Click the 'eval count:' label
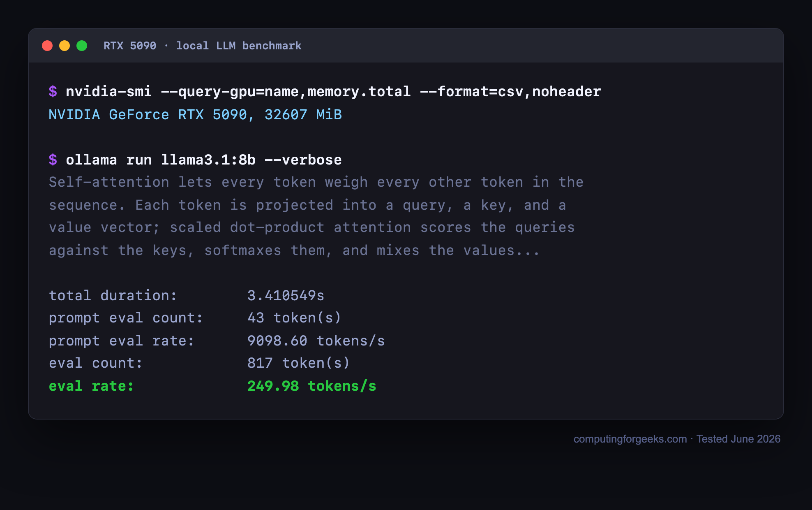The height and width of the screenshot is (510, 812). click(96, 363)
